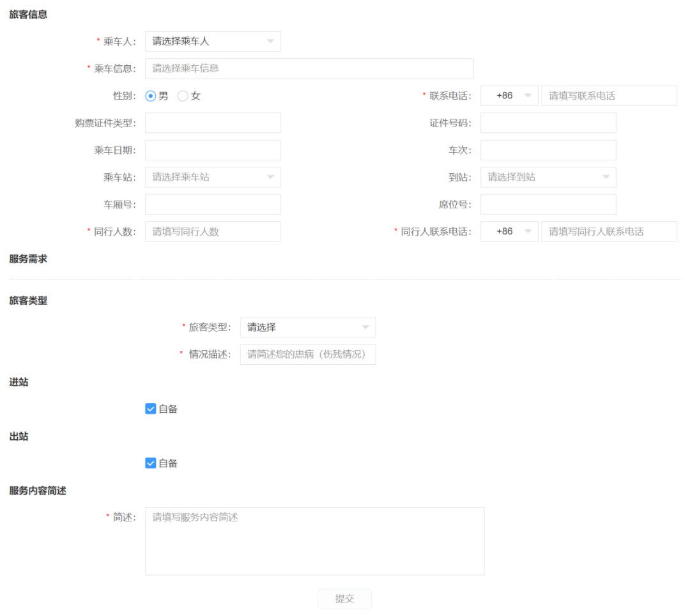Click the 车厢号 input field

213,204
